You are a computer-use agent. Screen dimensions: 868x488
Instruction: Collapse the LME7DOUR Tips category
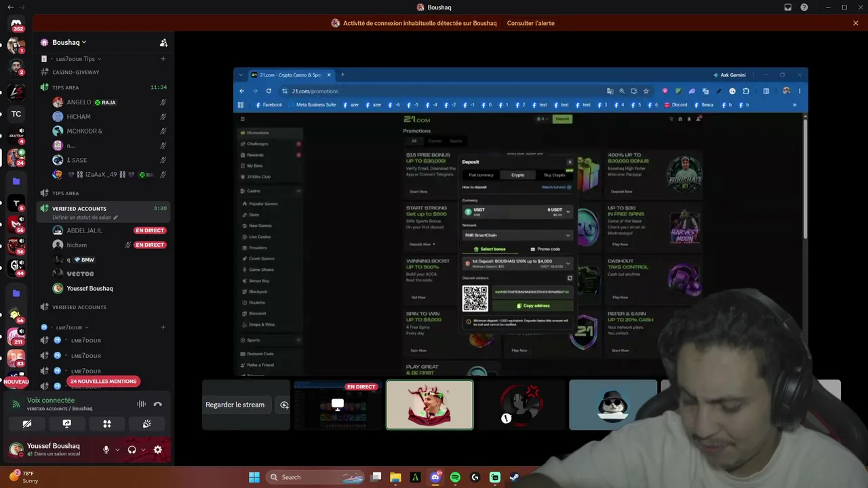coord(78,59)
